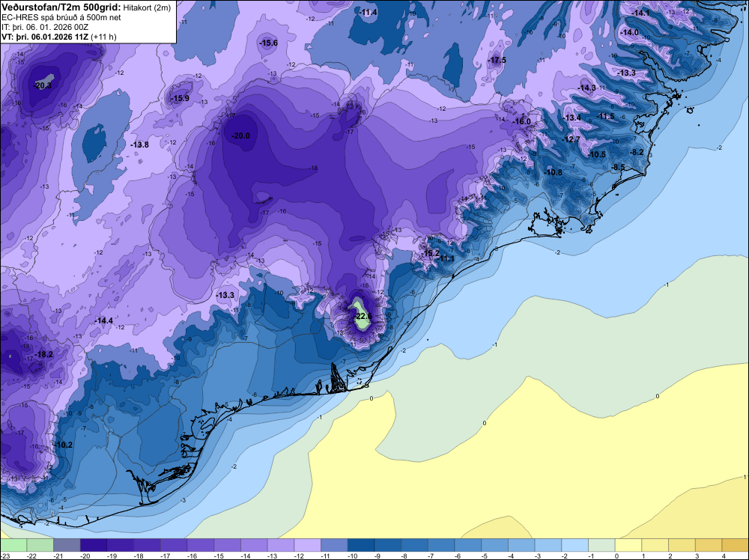Screen dimensions: 749x560
Task: Pick the -21 legend color swatch
Action: pos(67,545)
